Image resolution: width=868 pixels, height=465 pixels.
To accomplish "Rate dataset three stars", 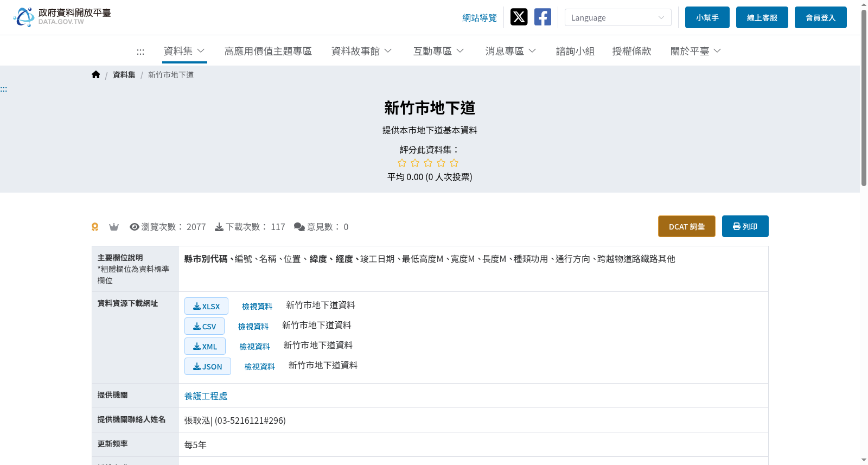I will 428,163.
